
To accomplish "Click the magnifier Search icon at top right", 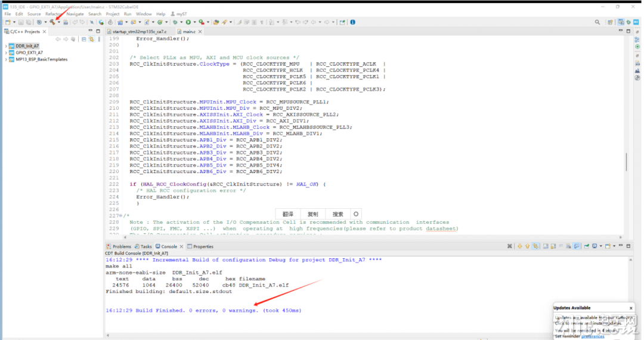I will click(597, 22).
